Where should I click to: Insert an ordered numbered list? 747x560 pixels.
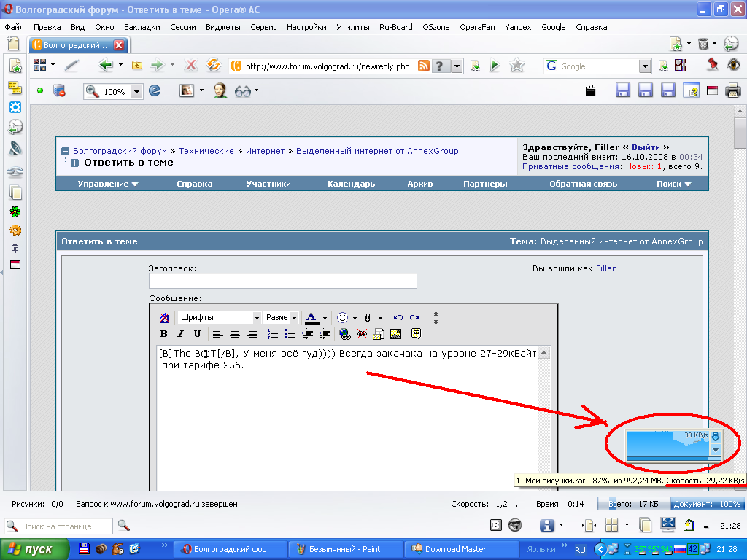click(273, 334)
